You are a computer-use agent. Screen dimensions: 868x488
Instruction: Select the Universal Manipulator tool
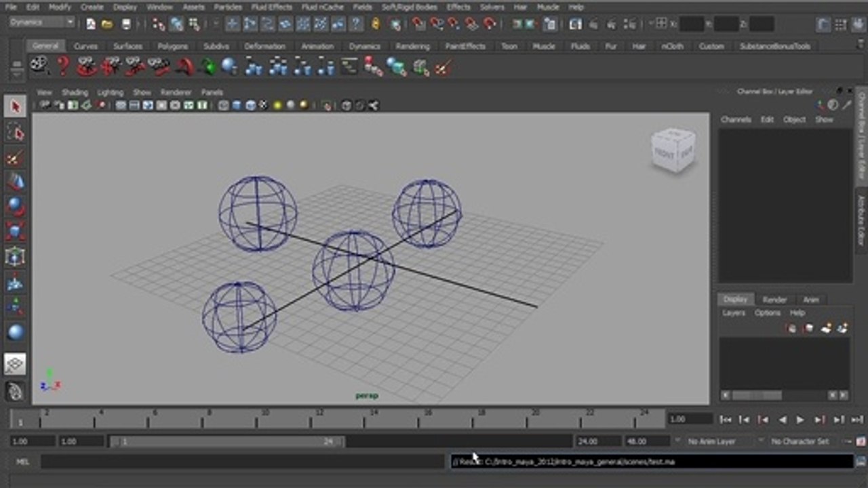pyautogui.click(x=16, y=256)
